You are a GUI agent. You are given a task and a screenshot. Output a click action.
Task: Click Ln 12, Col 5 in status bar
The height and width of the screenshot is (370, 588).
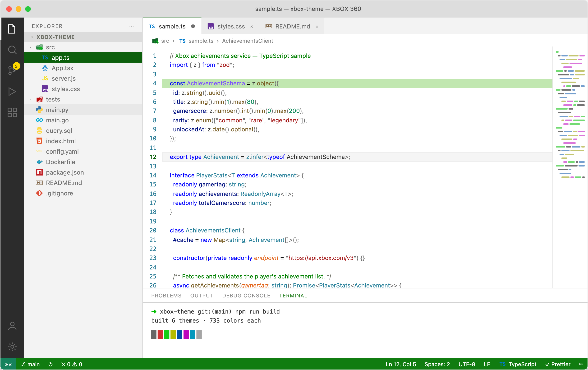coord(401,364)
